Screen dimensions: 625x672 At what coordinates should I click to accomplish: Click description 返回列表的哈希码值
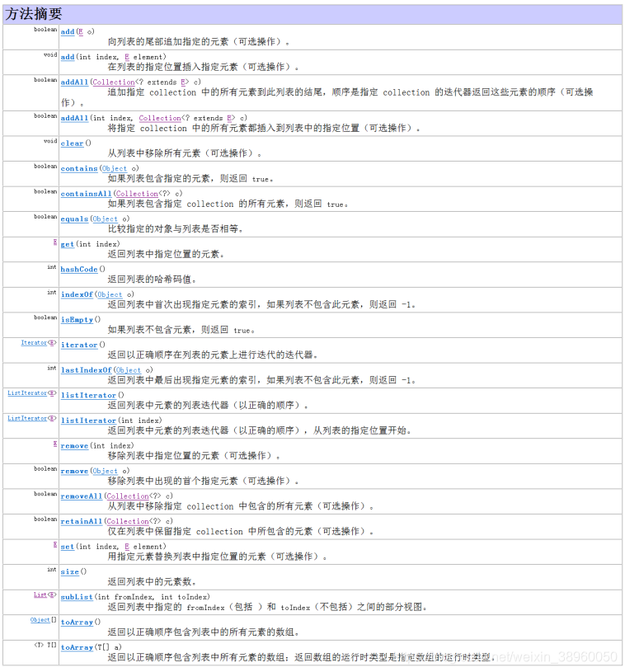pos(152,280)
